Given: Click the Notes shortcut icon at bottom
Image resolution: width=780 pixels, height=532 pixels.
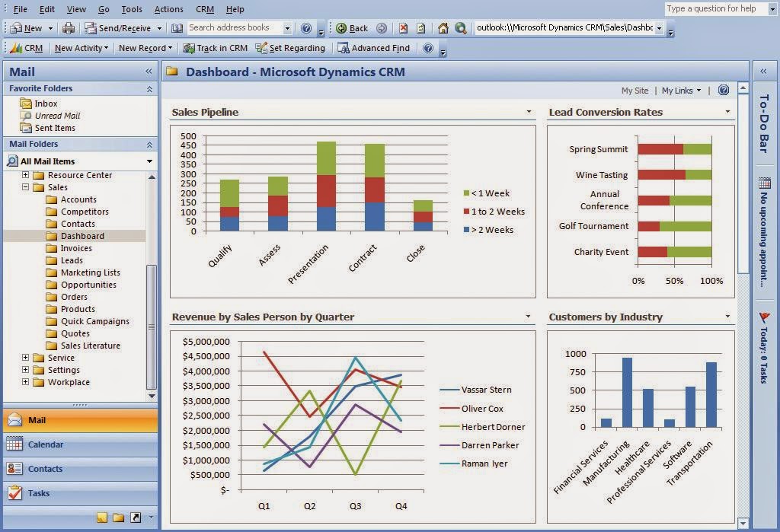Looking at the screenshot, I should (102, 518).
